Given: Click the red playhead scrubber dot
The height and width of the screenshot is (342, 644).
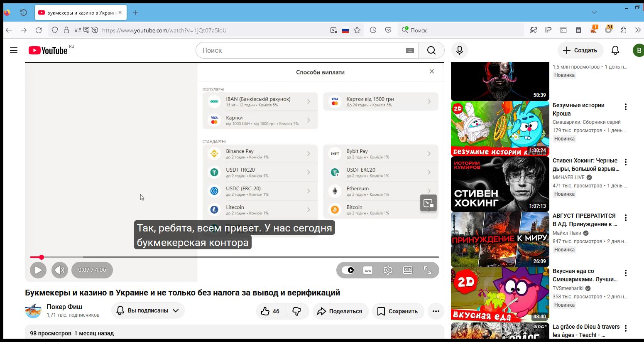Looking at the screenshot, I should click(x=42, y=257).
